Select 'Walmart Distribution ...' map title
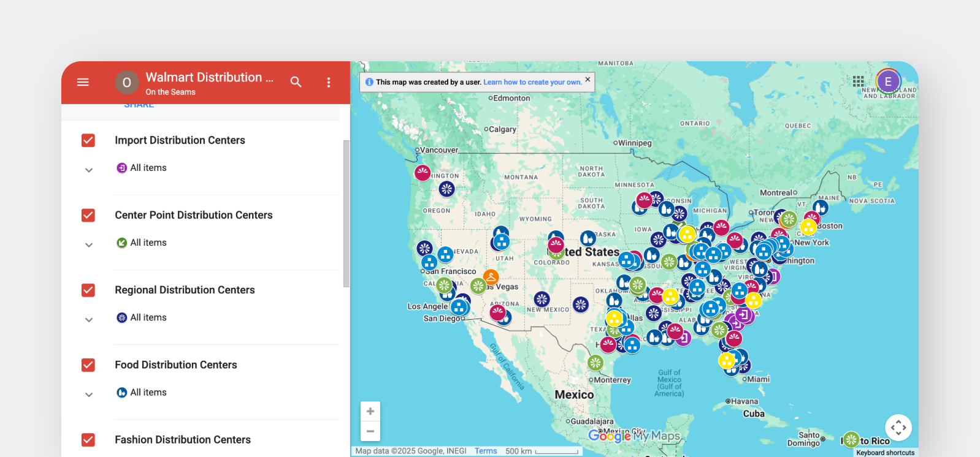The image size is (980, 457). (x=210, y=77)
